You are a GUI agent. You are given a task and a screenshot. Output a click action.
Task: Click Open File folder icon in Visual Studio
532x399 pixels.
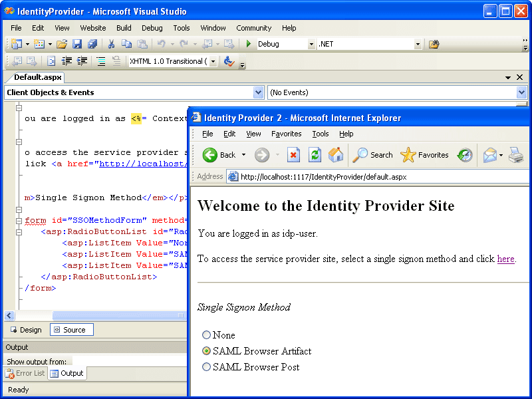[x=62, y=44]
